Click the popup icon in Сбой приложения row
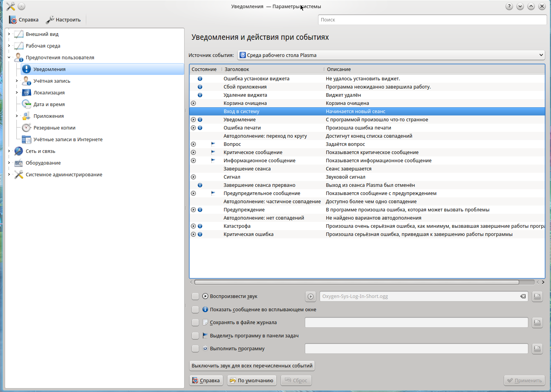Viewport: 551px width, 392px height. 200,87
